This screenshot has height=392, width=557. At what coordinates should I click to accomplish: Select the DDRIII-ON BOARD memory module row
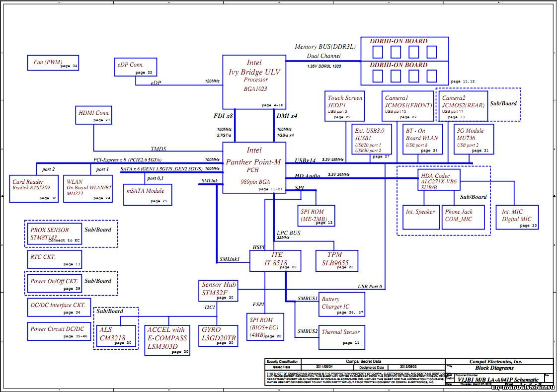click(405, 47)
